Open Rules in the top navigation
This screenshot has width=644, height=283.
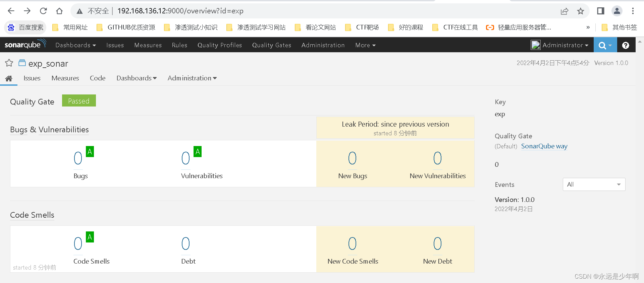click(179, 45)
